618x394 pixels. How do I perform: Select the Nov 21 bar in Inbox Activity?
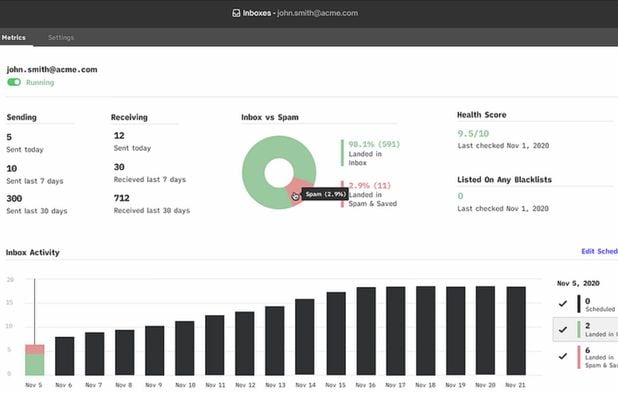[516, 331]
